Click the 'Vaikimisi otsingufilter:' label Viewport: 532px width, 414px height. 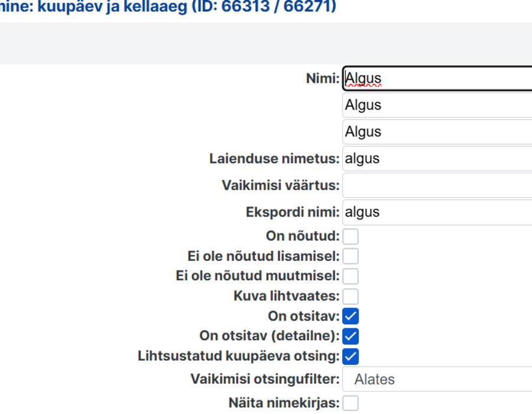265,379
